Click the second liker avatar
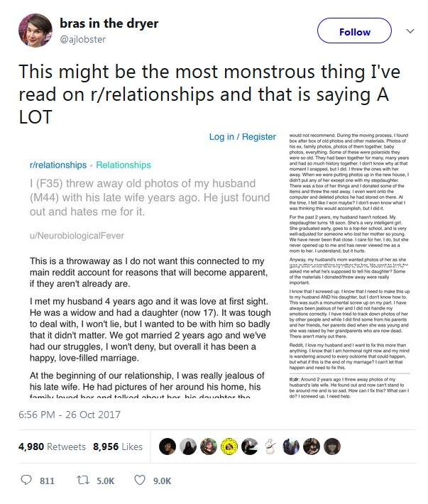The image size is (428, 504). (187, 446)
